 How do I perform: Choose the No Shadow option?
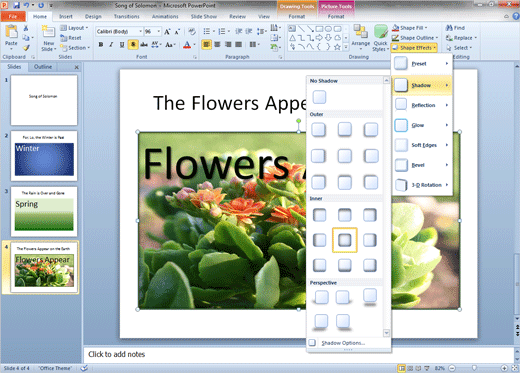pyautogui.click(x=319, y=97)
